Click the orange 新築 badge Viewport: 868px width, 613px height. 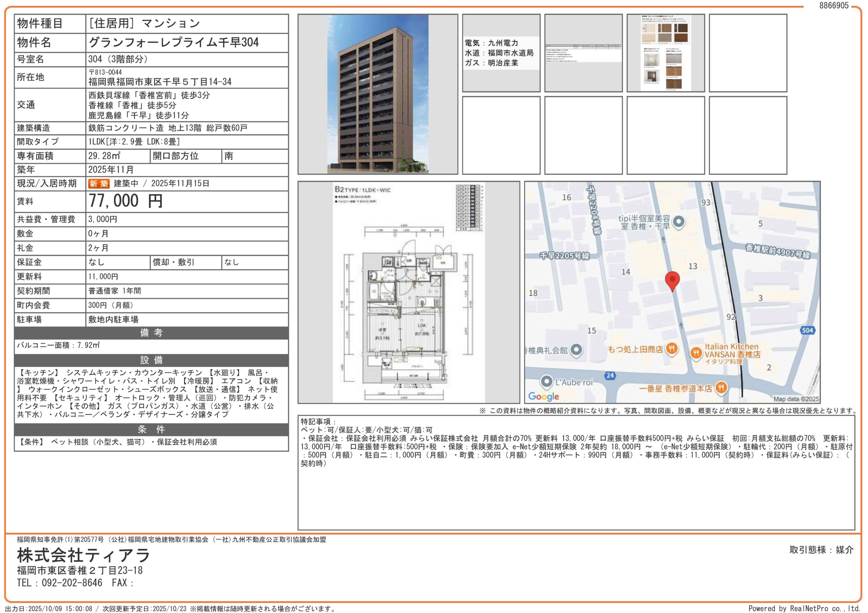point(99,184)
